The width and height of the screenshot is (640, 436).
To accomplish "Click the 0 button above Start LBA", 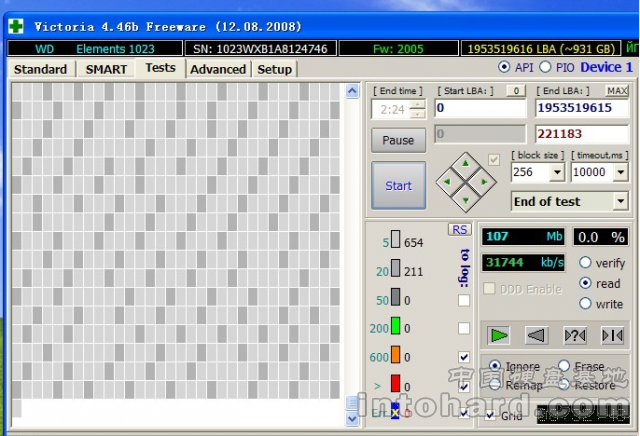I will (x=516, y=91).
